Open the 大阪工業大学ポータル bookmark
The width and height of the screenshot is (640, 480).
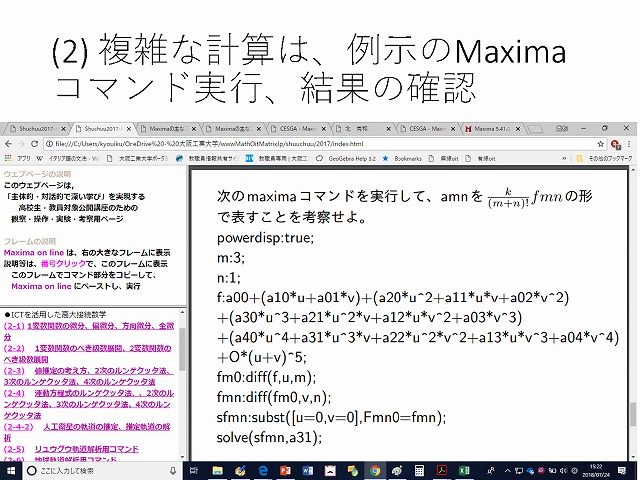(138, 158)
